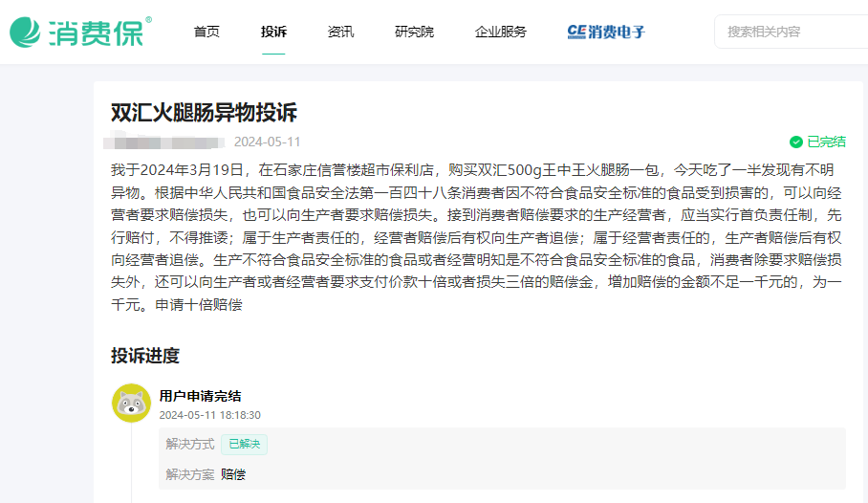This screenshot has height=503, width=868.
Task: Click the green 已完结 check icon
Action: [x=796, y=142]
